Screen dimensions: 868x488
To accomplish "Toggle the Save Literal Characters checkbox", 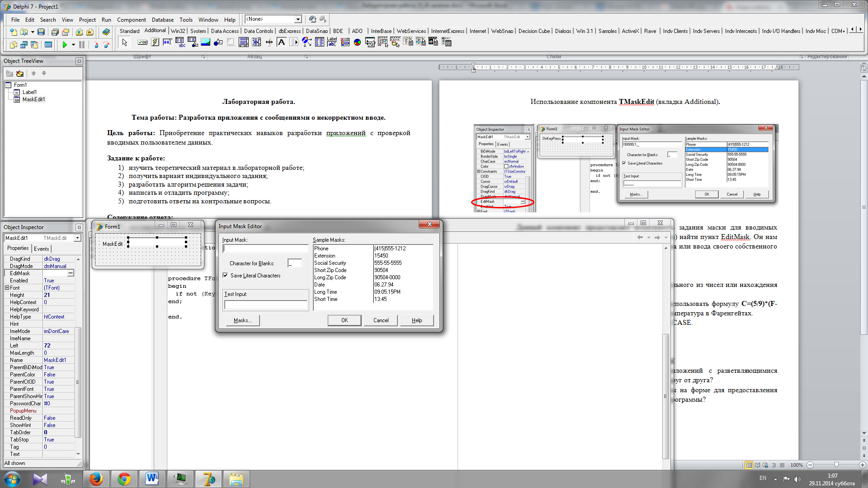I will (225, 276).
